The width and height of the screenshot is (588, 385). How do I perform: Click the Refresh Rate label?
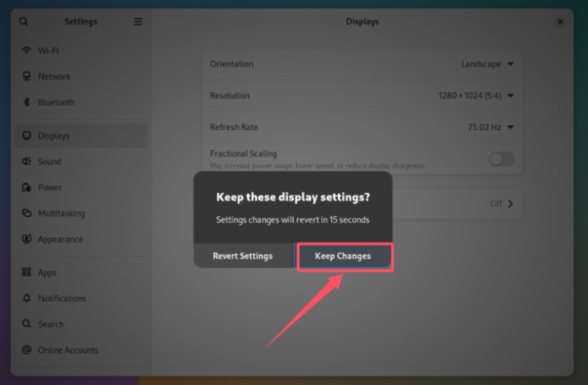click(x=234, y=127)
